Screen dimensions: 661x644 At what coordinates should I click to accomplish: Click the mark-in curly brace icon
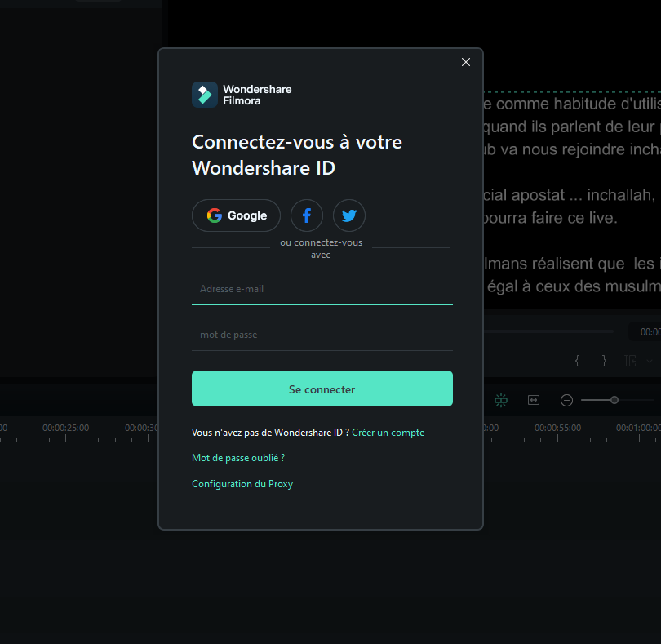pos(578,361)
